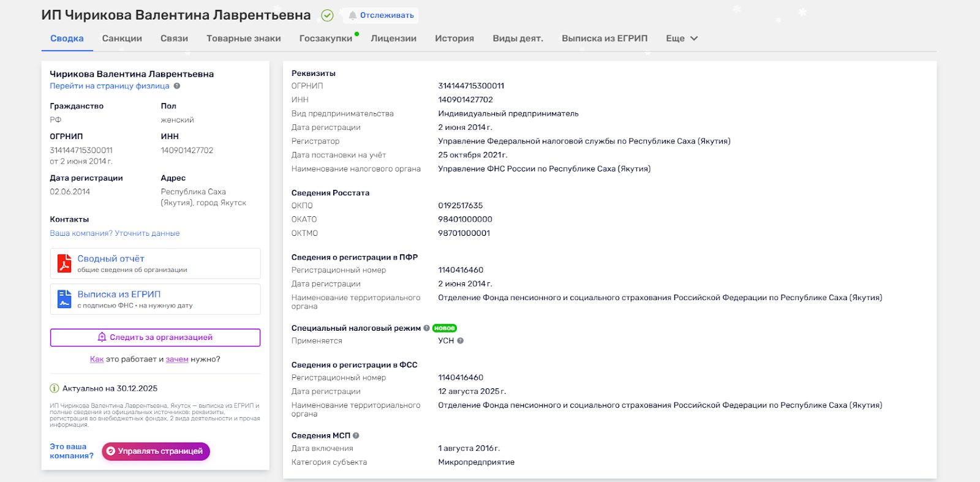Go to the Виды деят. tab

(x=518, y=39)
